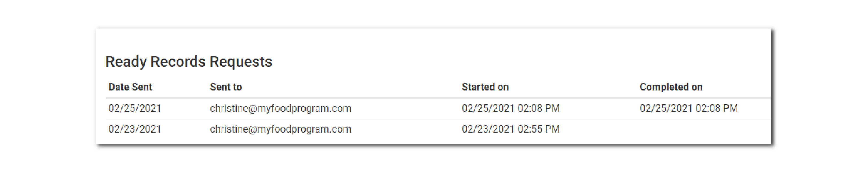Select the 02/23/2021 Date Sent cell
The height and width of the screenshot is (193, 868).
click(135, 129)
